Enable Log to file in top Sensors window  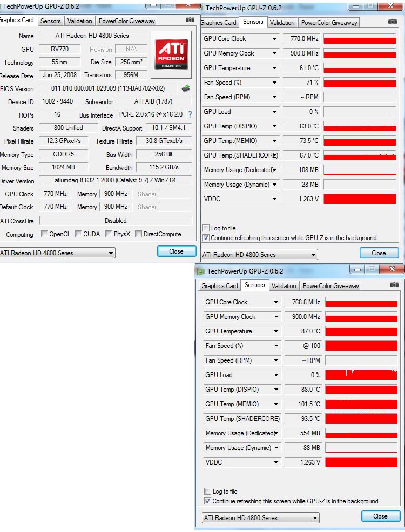pyautogui.click(x=206, y=228)
